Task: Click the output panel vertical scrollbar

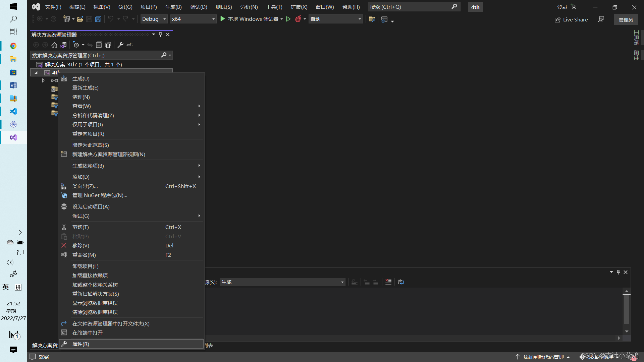Action: coord(626,309)
